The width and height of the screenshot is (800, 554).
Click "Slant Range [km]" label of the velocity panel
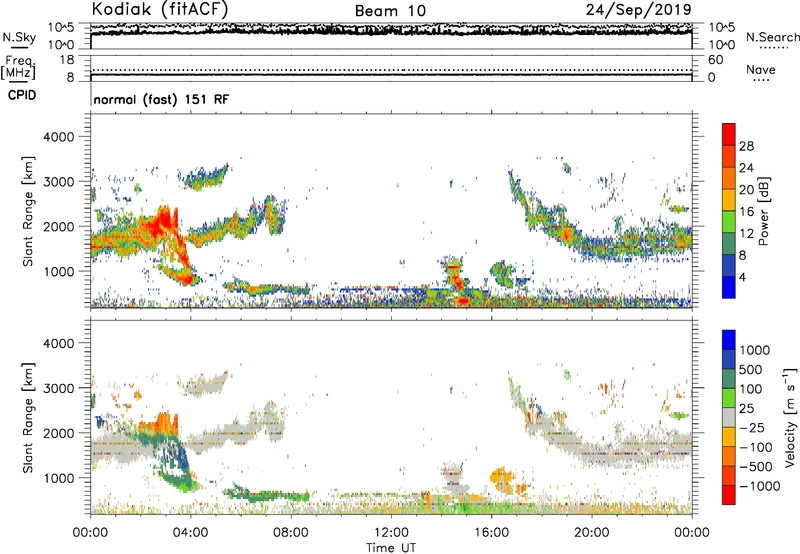point(28,418)
